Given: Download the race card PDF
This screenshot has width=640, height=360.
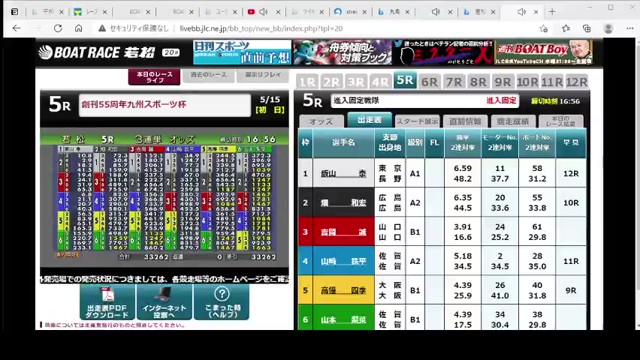Looking at the screenshot, I should click(107, 302).
